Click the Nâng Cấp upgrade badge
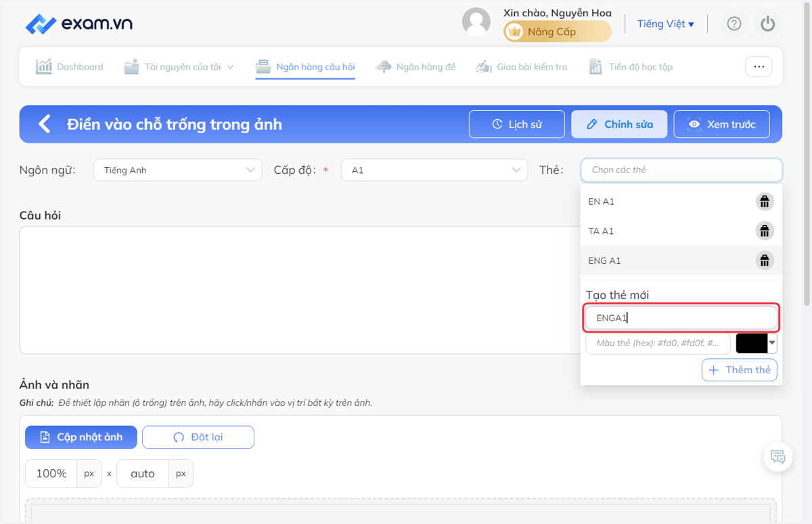 (557, 32)
